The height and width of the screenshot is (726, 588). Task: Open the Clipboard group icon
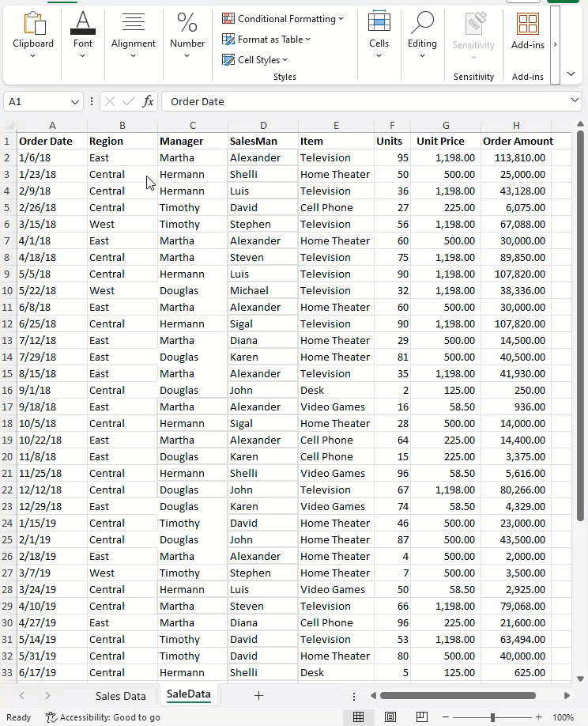(x=35, y=24)
